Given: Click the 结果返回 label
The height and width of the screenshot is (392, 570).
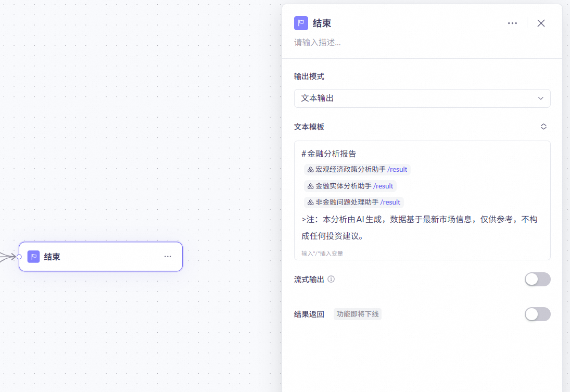Looking at the screenshot, I should [x=309, y=314].
